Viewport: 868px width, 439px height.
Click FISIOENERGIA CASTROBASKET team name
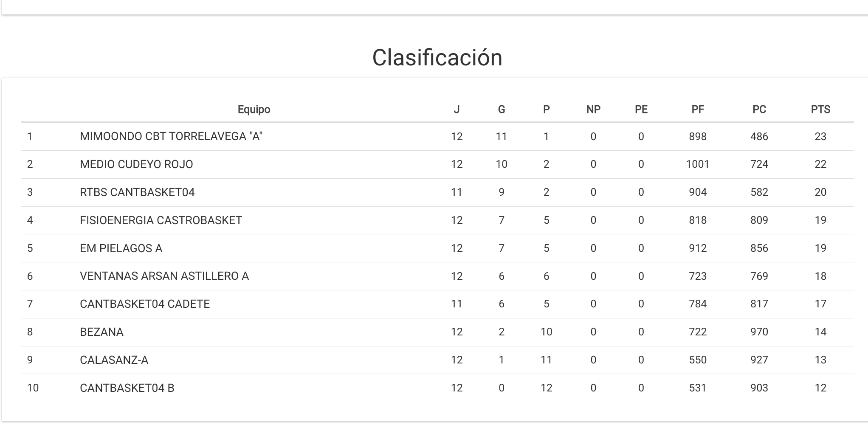[161, 220]
